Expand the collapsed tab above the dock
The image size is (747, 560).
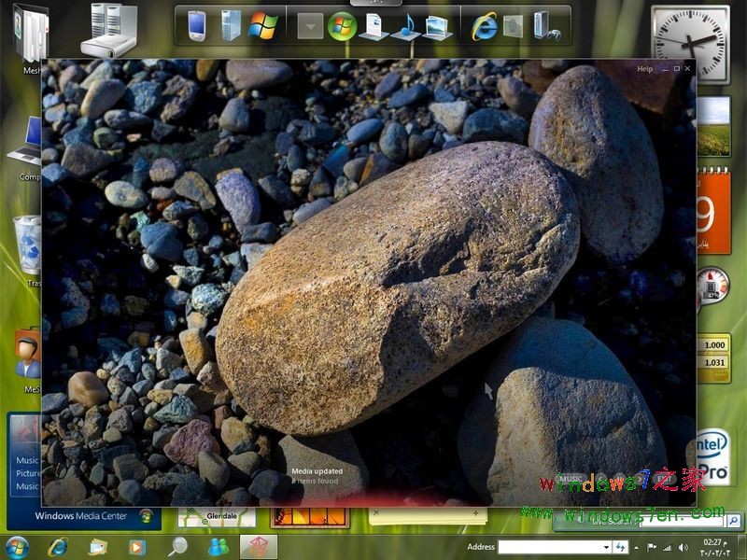(x=370, y=3)
